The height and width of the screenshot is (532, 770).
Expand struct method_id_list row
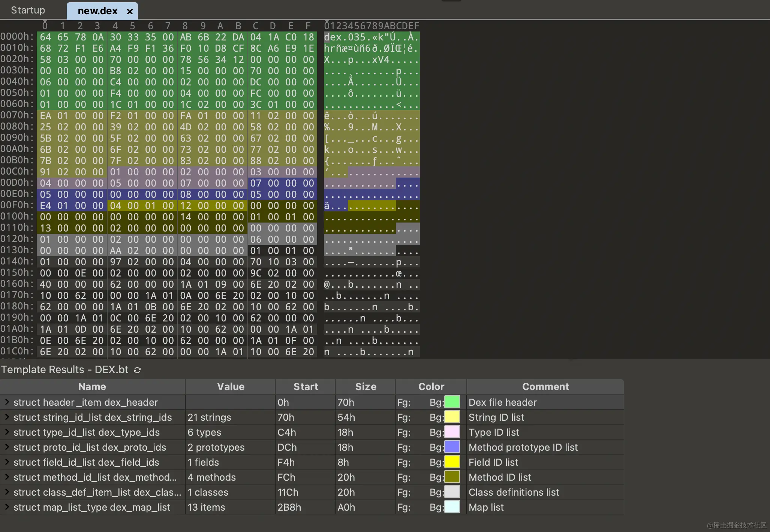(x=7, y=477)
